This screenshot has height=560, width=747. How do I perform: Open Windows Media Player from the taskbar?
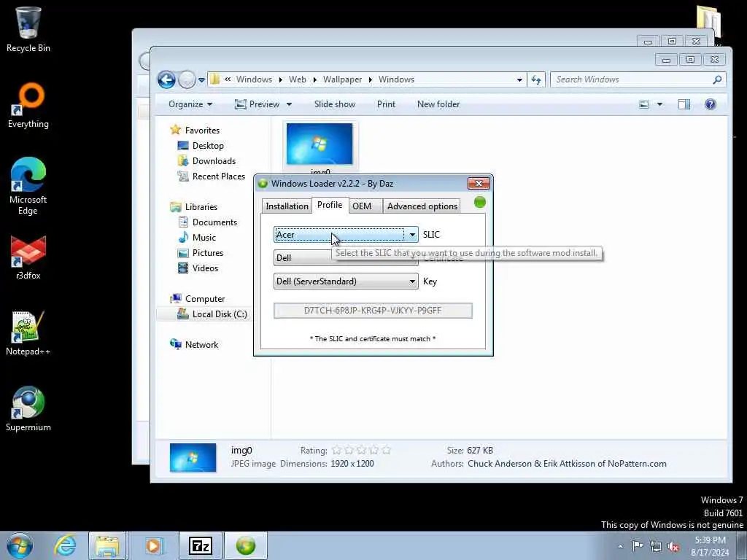click(153, 545)
